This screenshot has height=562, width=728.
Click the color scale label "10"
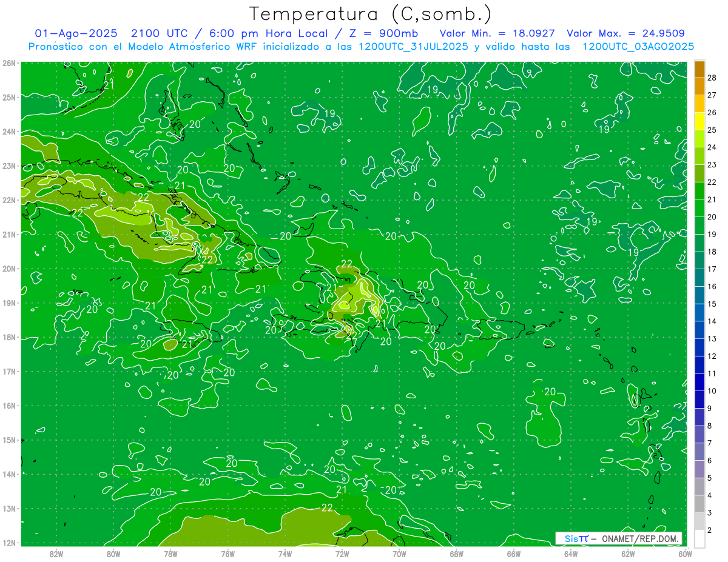[x=712, y=391]
